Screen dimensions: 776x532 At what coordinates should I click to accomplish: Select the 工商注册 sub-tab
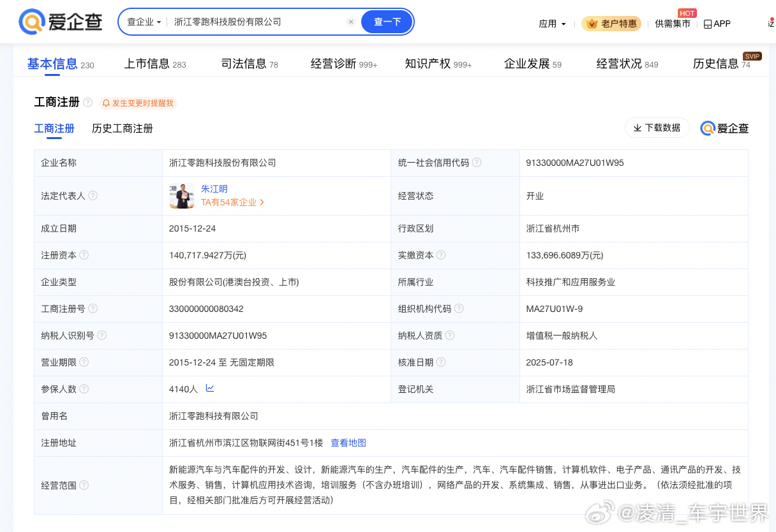click(54, 128)
